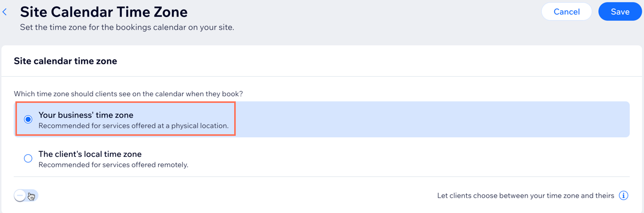Viewport: 644px width, 213px height.
Task: Save the time zone settings
Action: tap(620, 12)
